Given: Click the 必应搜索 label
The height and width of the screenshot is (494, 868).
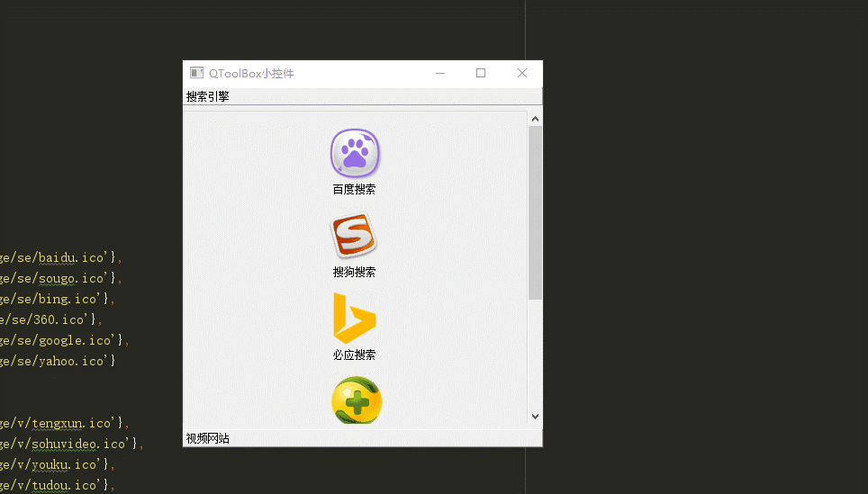Looking at the screenshot, I should click(354, 355).
